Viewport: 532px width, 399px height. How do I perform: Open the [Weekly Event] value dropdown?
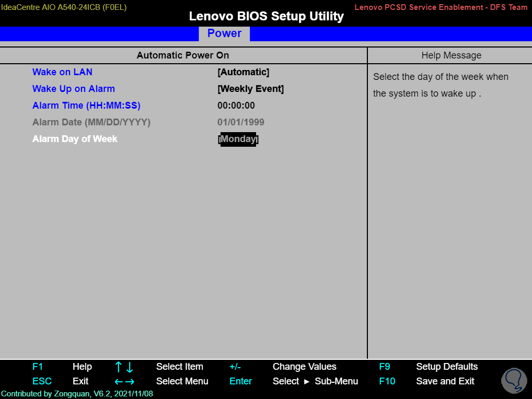[x=250, y=89]
